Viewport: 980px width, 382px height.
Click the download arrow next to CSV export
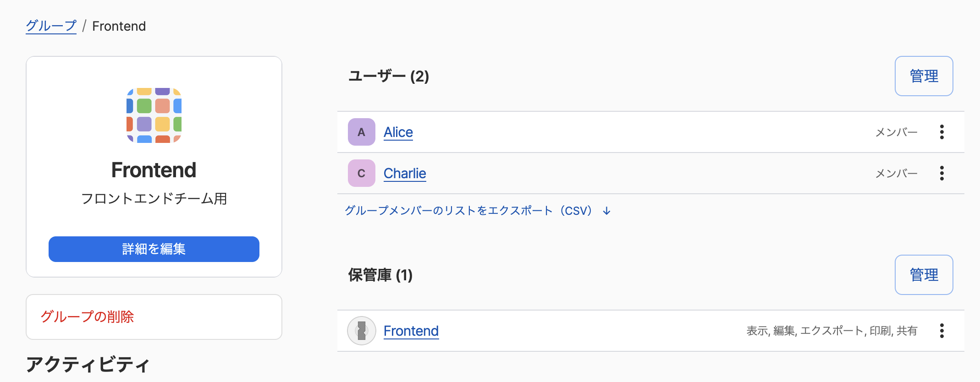click(606, 211)
